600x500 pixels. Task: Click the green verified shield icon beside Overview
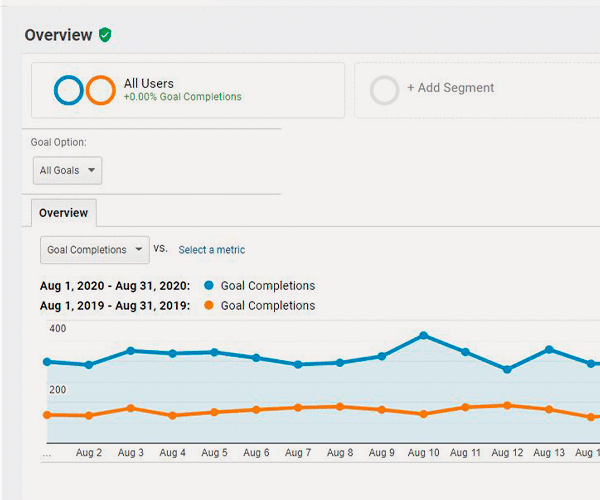pos(105,35)
